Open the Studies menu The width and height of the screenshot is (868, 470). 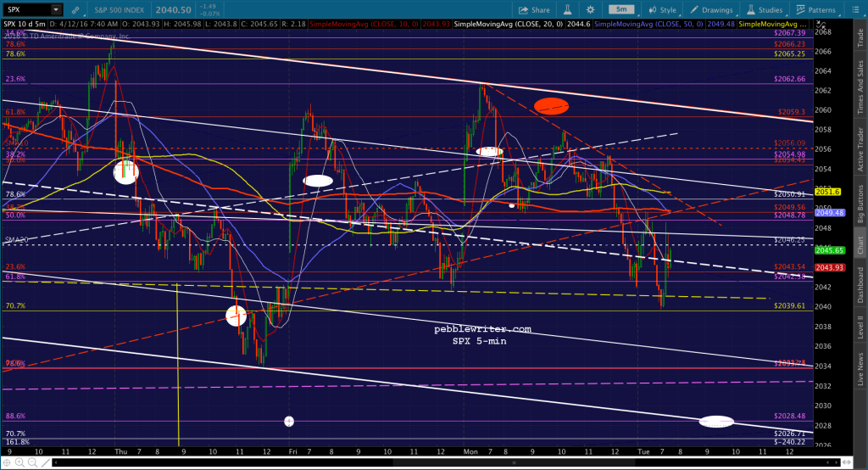coord(765,10)
